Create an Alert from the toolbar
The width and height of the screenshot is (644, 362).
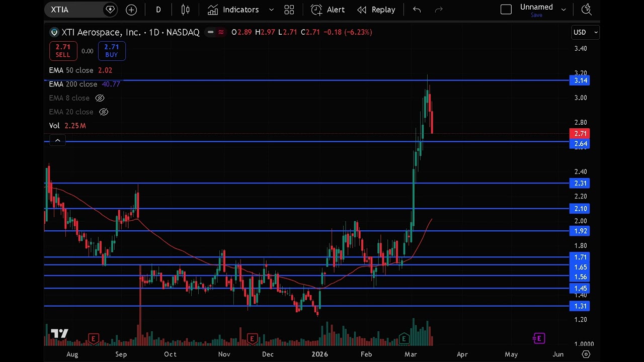click(328, 10)
